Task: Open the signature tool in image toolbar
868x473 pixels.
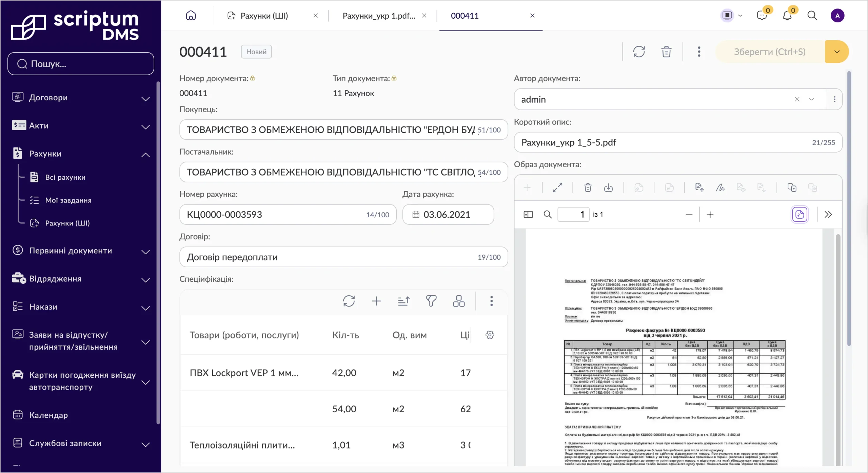Action: tap(720, 188)
